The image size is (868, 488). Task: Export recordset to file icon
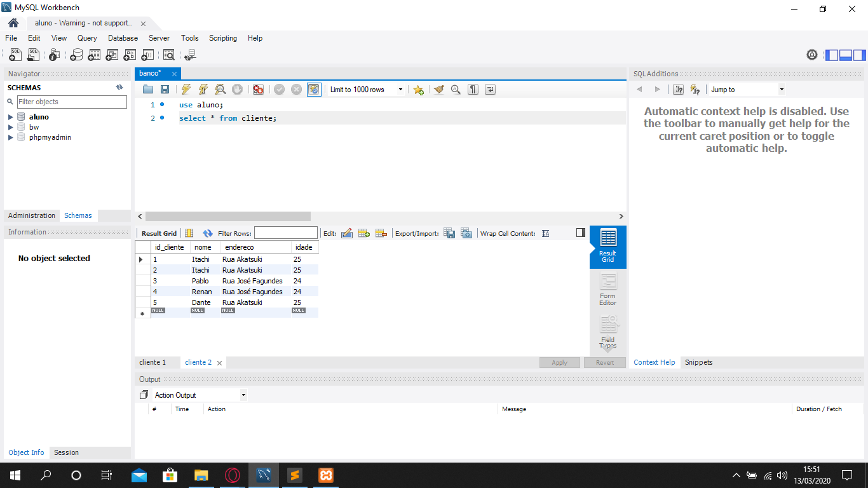(x=449, y=233)
